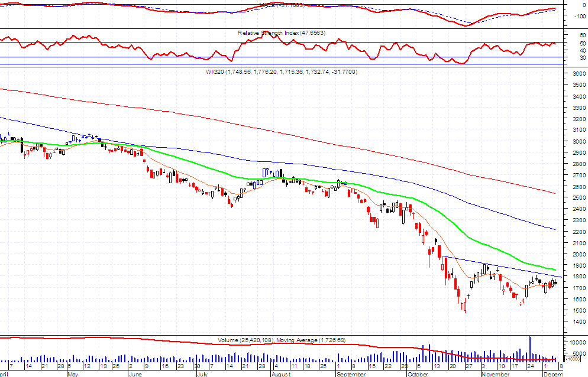Click the June month label
588x377 pixels.
[x=135, y=374]
